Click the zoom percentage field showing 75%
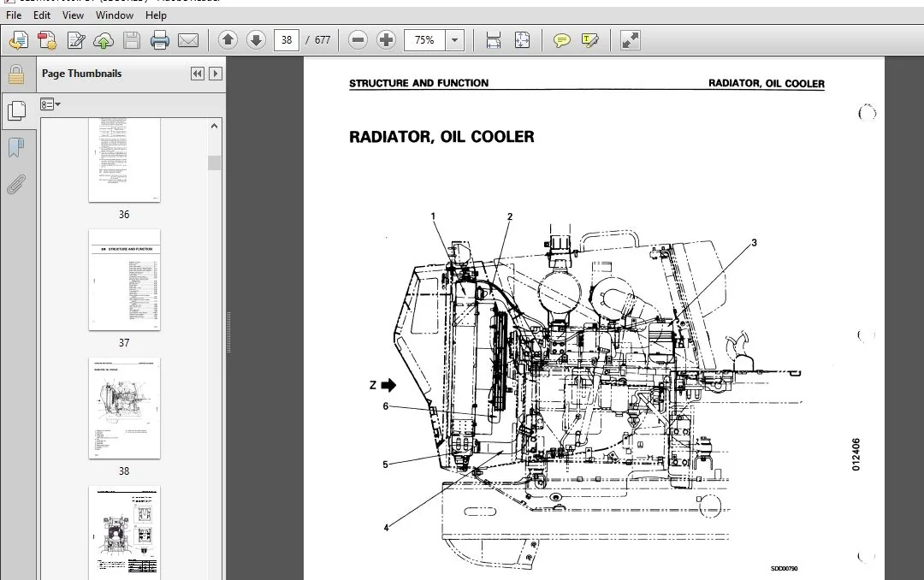The width and height of the screenshot is (924, 580). coord(424,40)
